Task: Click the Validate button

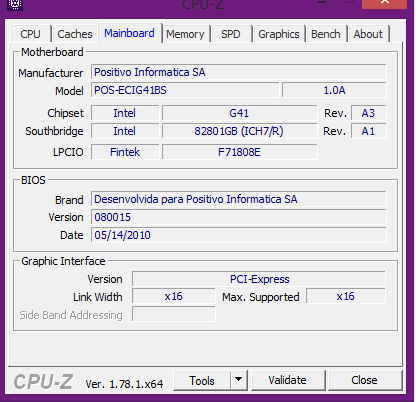Action: [x=288, y=380]
